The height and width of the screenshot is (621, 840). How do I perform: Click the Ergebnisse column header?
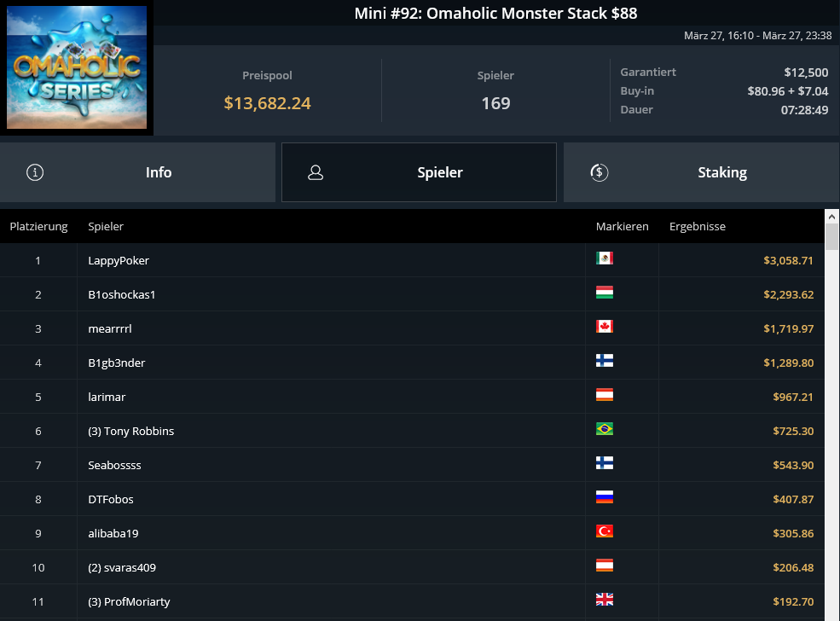pos(697,227)
